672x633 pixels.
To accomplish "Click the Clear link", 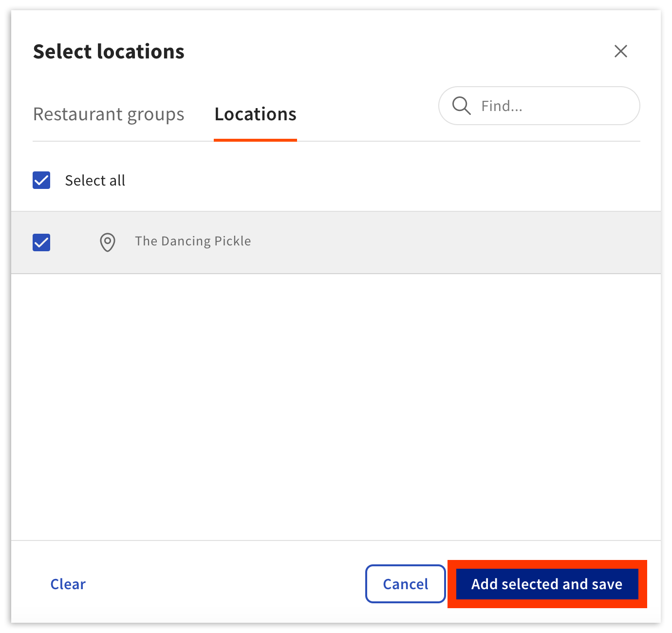I will coord(68,584).
